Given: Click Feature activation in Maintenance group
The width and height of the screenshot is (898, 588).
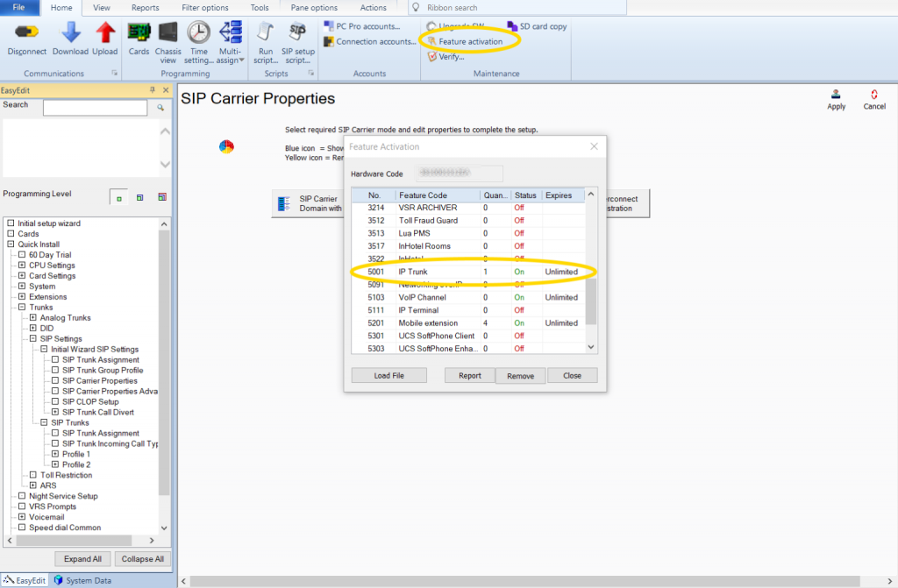Looking at the screenshot, I should click(x=470, y=41).
